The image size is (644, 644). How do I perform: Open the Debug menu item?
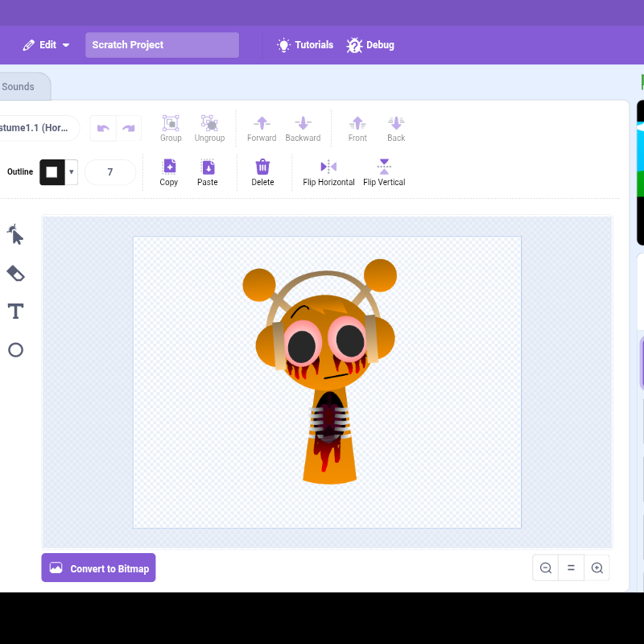(370, 45)
